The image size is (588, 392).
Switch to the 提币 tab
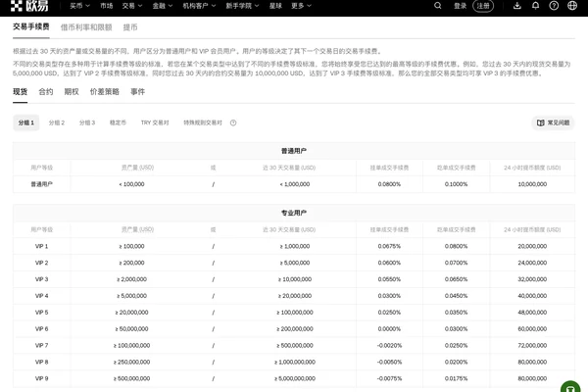coord(130,27)
